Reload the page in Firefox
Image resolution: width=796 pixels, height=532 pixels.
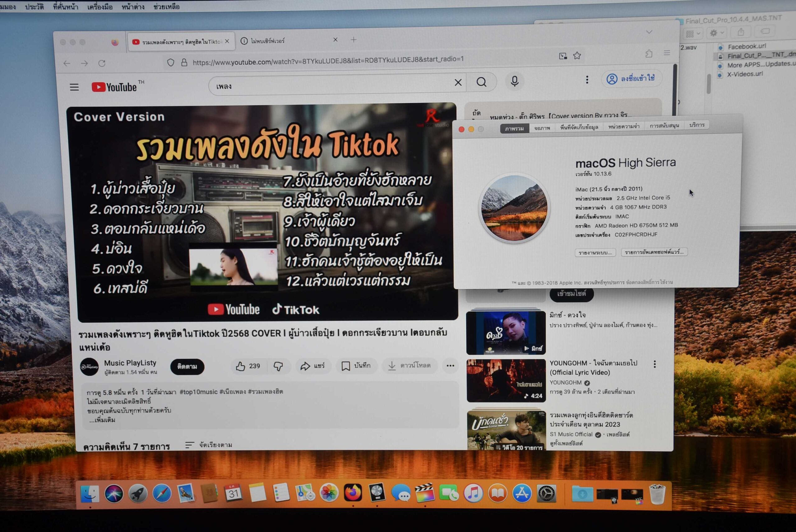(x=102, y=63)
